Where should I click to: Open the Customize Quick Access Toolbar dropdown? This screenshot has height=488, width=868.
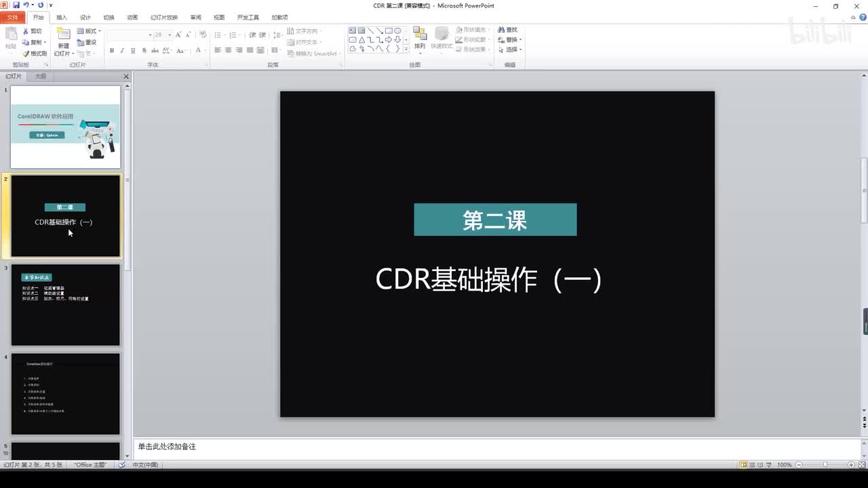point(51,5)
